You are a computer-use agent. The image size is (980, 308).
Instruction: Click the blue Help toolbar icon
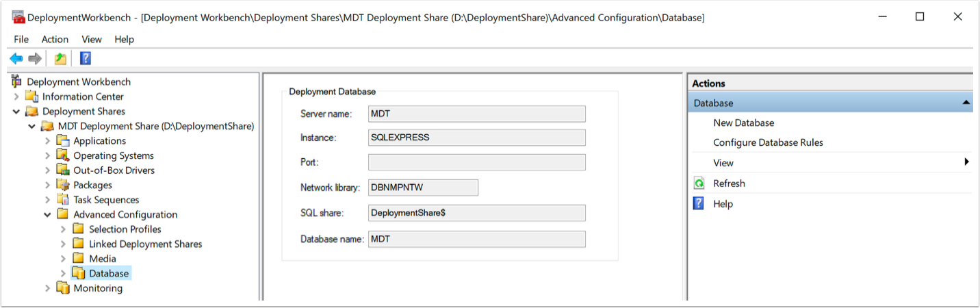(x=86, y=59)
